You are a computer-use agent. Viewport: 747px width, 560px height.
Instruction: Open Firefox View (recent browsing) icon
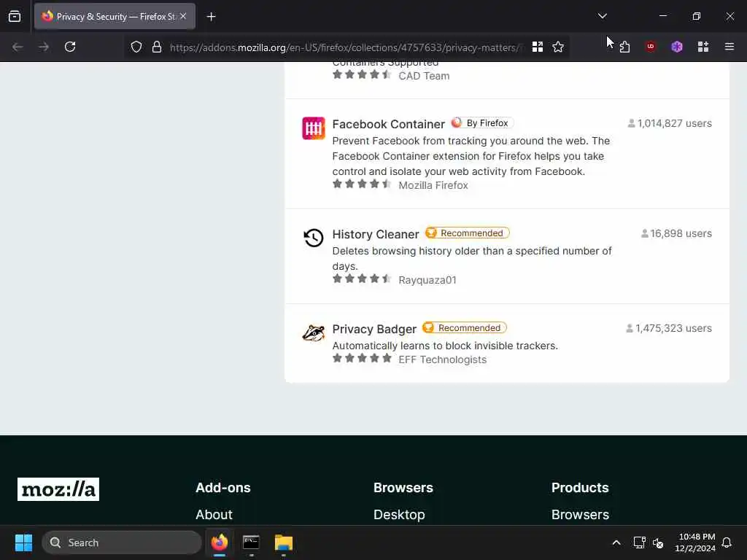15,17
